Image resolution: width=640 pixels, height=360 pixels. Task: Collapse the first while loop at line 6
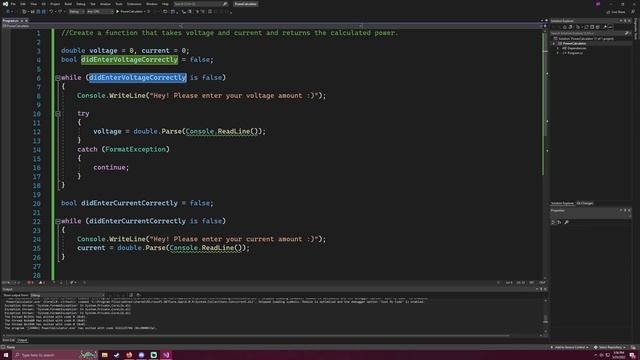(x=58, y=78)
